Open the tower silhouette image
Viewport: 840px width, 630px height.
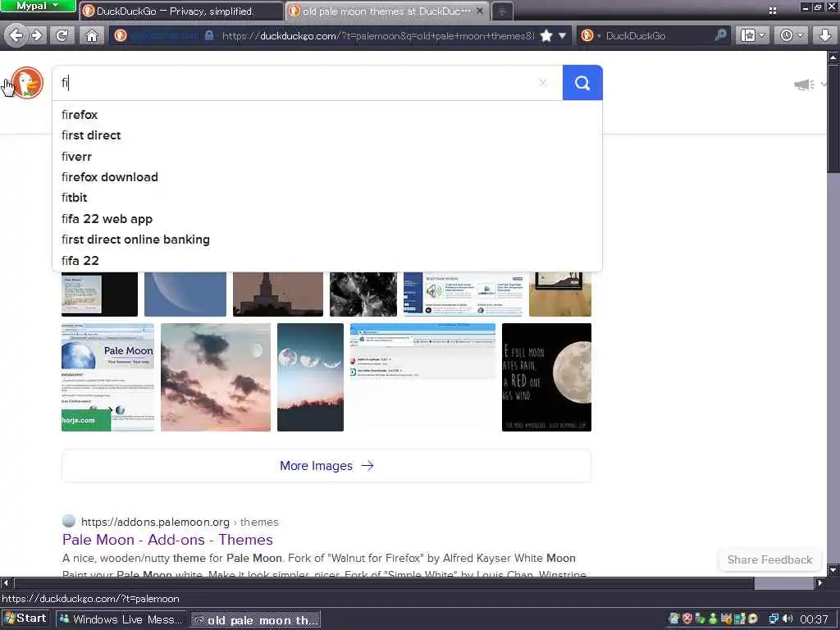(278, 294)
